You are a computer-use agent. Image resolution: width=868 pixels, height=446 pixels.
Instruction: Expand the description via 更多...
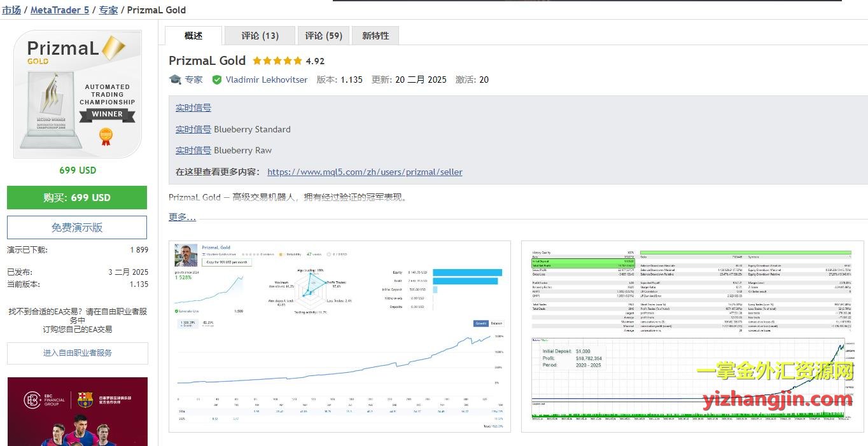[182, 217]
